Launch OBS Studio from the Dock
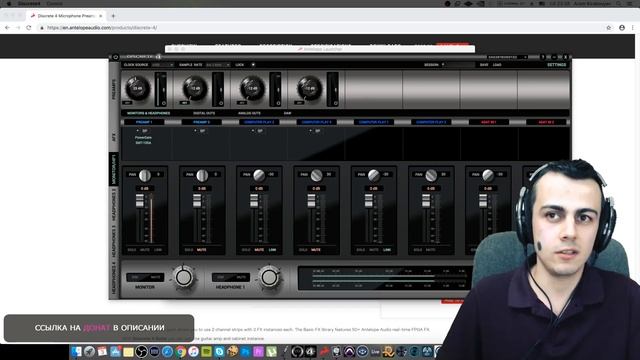 (x=141, y=351)
